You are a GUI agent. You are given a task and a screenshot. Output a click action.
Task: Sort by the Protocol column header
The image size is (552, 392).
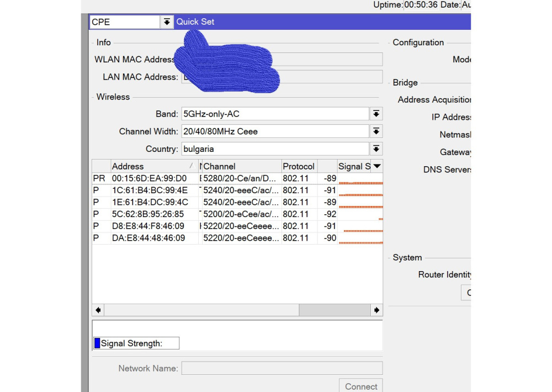pos(299,166)
